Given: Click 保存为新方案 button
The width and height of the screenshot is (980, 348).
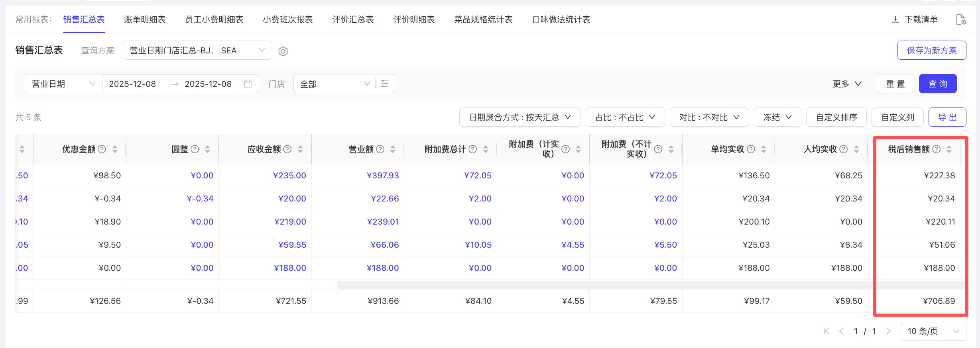Looking at the screenshot, I should coord(931,51).
